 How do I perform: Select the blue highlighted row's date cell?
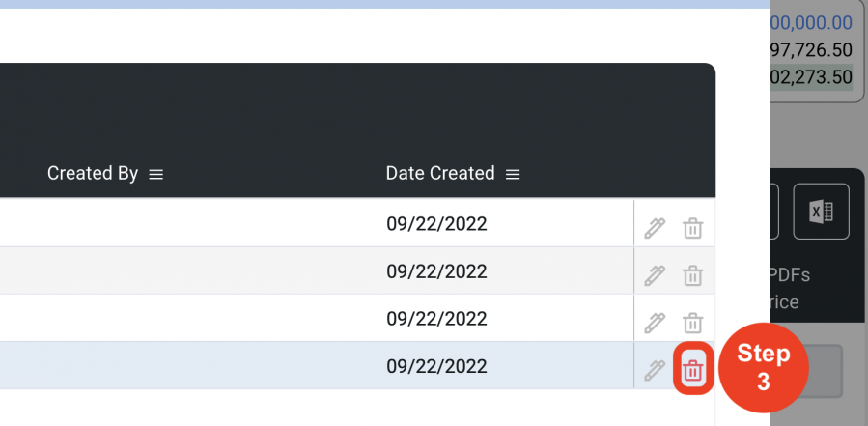click(x=436, y=366)
